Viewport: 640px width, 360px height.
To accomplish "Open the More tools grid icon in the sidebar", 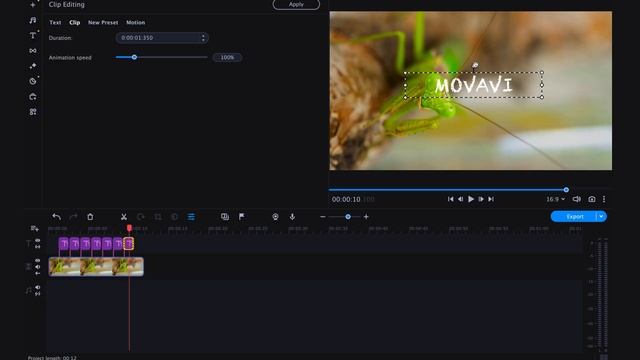I will click(x=33, y=112).
